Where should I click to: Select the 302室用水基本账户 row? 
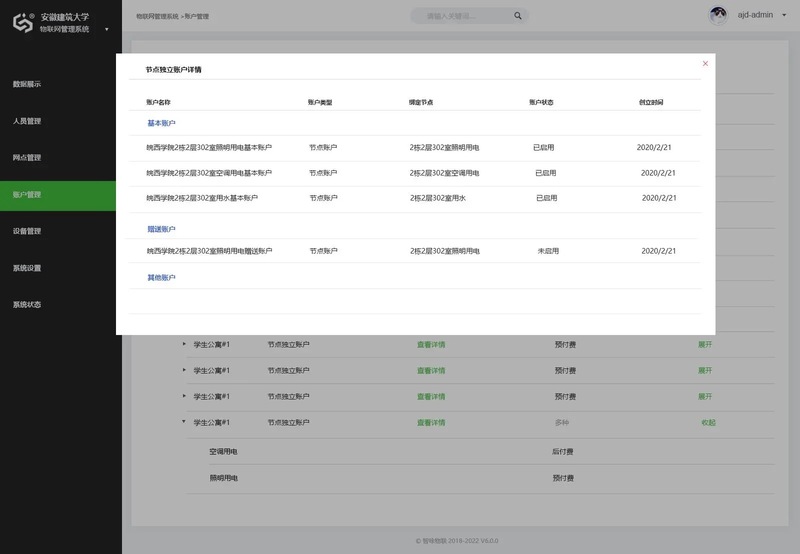pyautogui.click(x=202, y=198)
